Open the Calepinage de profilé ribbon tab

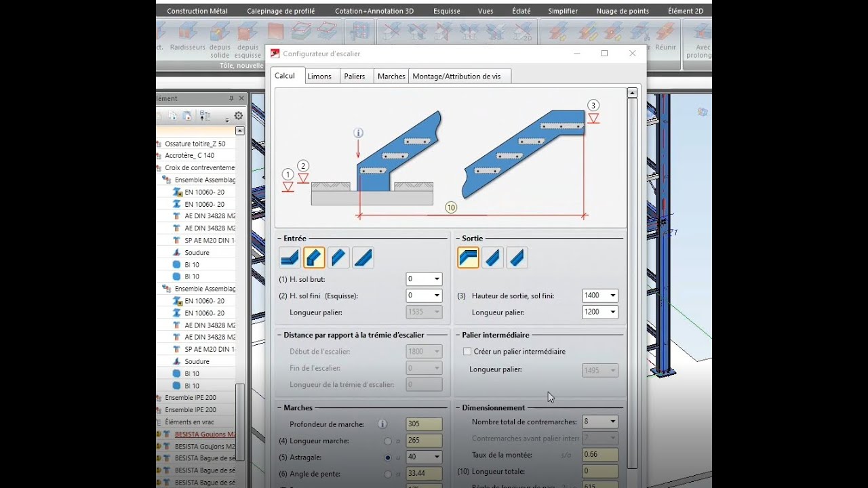click(x=281, y=11)
